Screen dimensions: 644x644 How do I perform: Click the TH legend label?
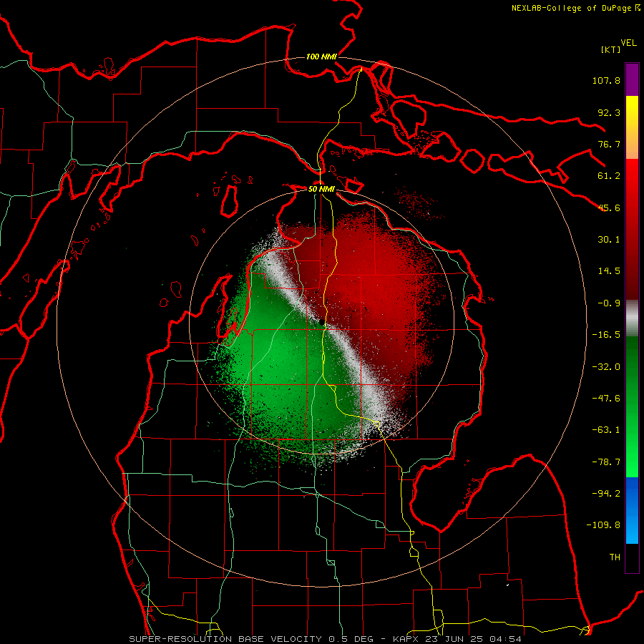pos(615,557)
